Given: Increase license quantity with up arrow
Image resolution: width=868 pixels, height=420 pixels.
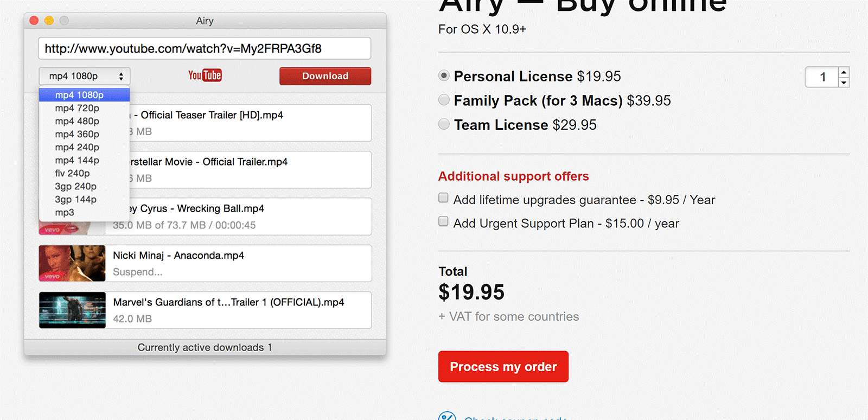Looking at the screenshot, I should (x=844, y=72).
